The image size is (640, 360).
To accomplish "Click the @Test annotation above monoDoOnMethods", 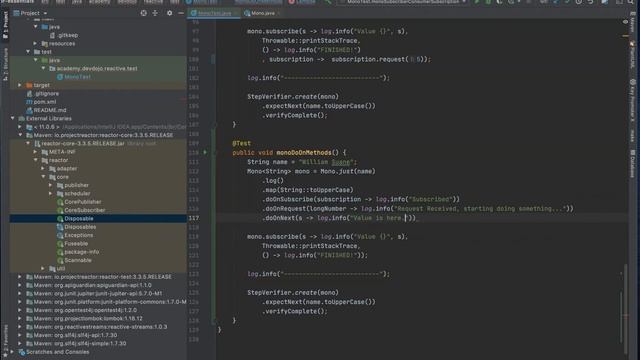I will click(x=241, y=143).
